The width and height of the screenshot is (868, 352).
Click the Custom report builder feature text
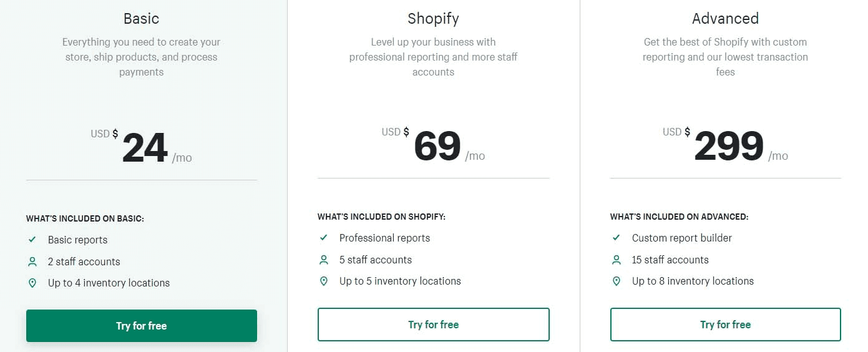(682, 238)
